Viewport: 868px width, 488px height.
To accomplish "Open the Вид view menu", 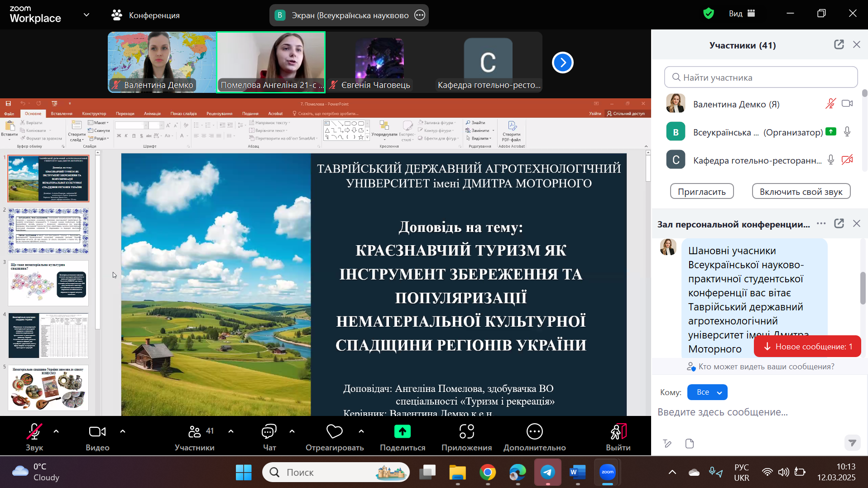I will pos(742,14).
